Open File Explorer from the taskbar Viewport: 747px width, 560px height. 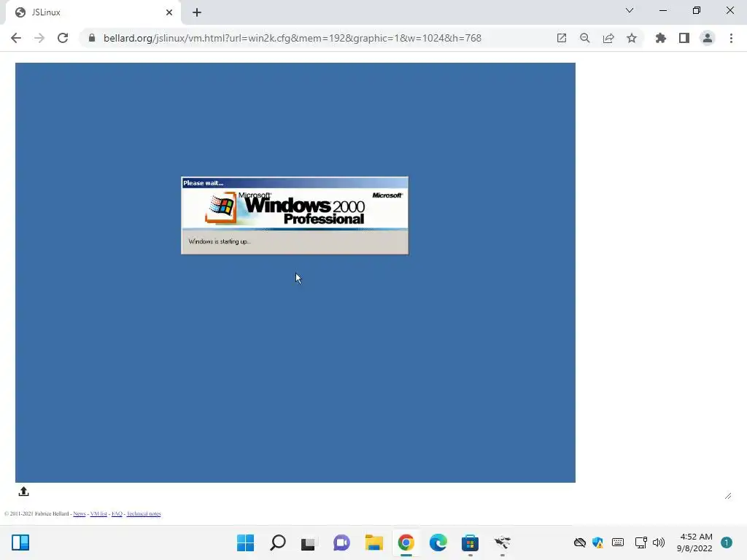pyautogui.click(x=374, y=542)
